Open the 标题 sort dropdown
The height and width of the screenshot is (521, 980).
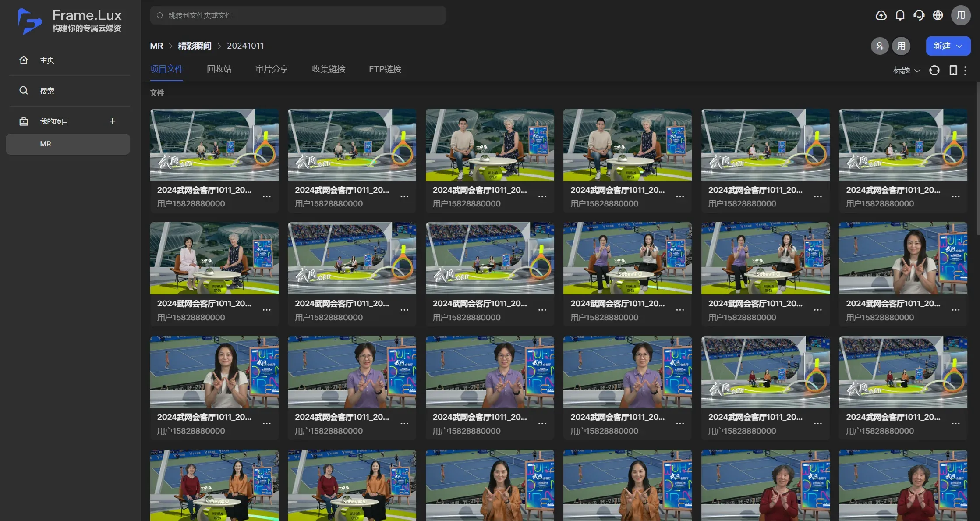906,70
